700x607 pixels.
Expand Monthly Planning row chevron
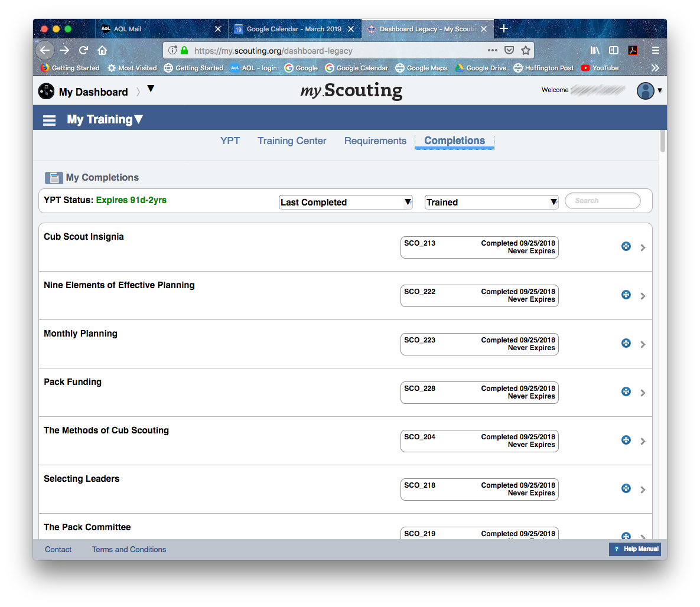pyautogui.click(x=643, y=344)
